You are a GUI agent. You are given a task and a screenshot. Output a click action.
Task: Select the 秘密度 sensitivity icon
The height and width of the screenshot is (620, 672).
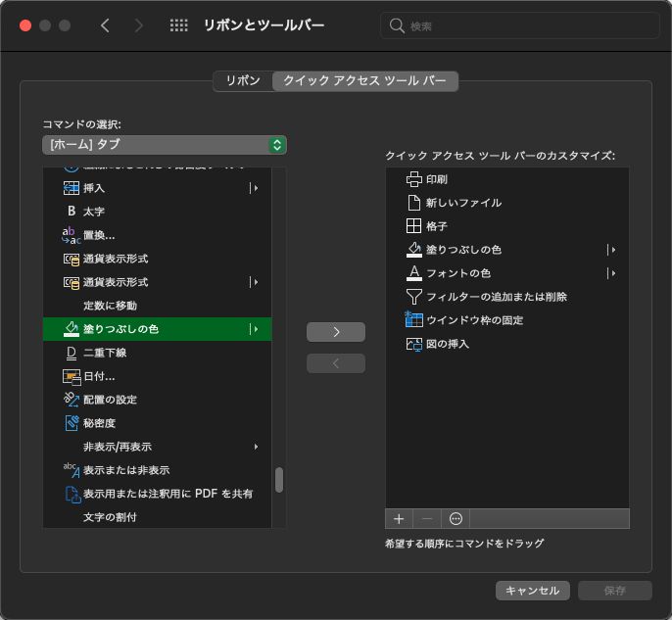pos(71,423)
